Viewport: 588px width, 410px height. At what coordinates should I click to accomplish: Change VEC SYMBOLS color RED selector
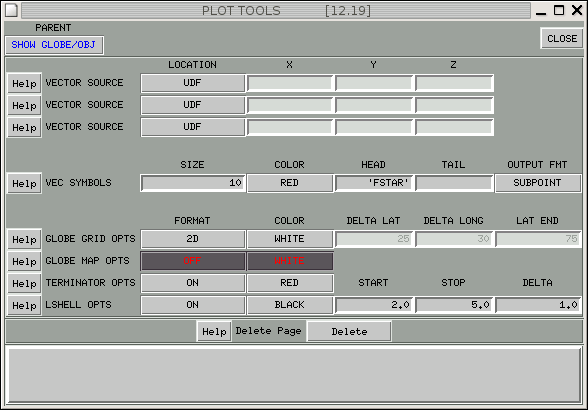pos(290,183)
